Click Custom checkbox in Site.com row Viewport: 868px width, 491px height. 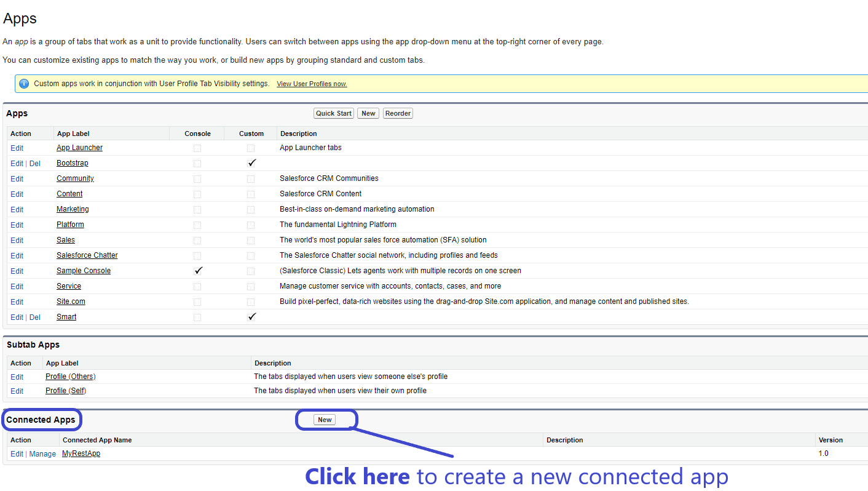click(251, 301)
